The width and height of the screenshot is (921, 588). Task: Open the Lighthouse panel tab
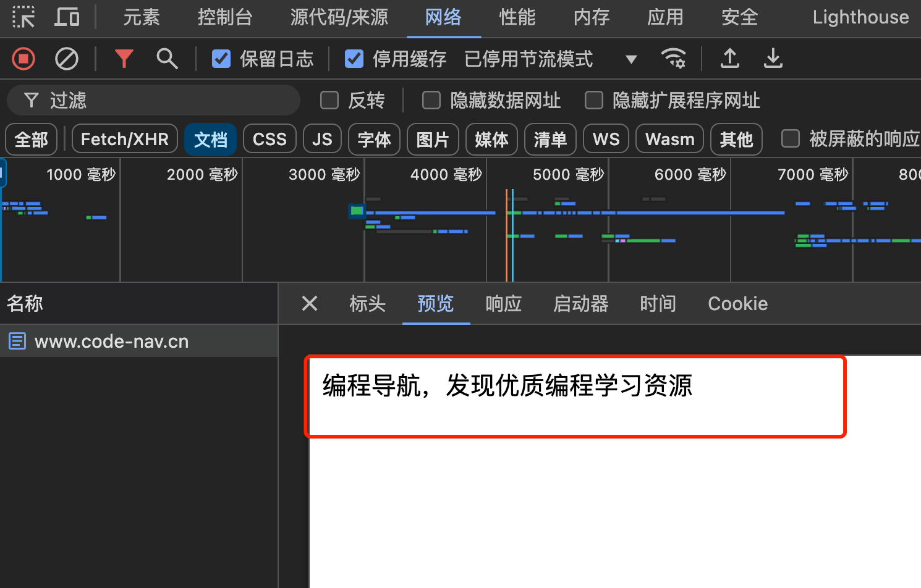pos(860,17)
